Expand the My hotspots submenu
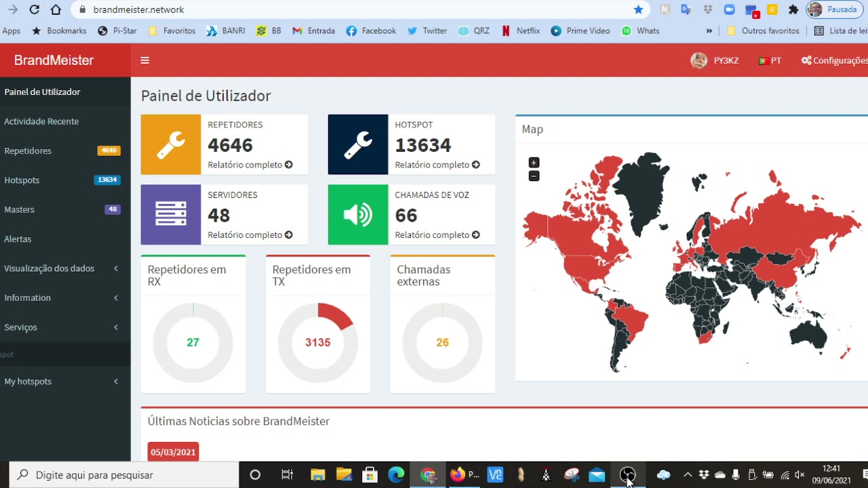The width and height of the screenshot is (868, 488). coord(65,381)
